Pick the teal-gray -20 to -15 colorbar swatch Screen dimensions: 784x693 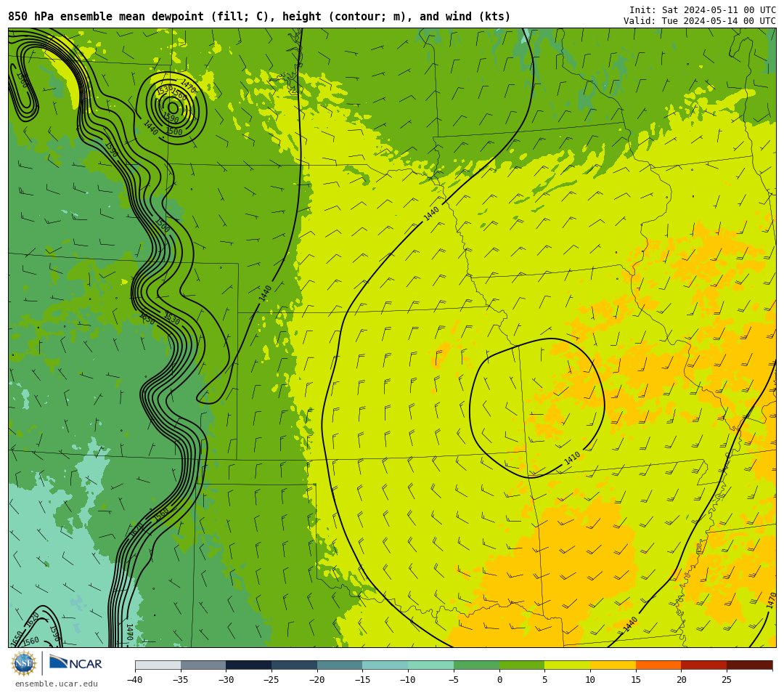pyautogui.click(x=340, y=665)
